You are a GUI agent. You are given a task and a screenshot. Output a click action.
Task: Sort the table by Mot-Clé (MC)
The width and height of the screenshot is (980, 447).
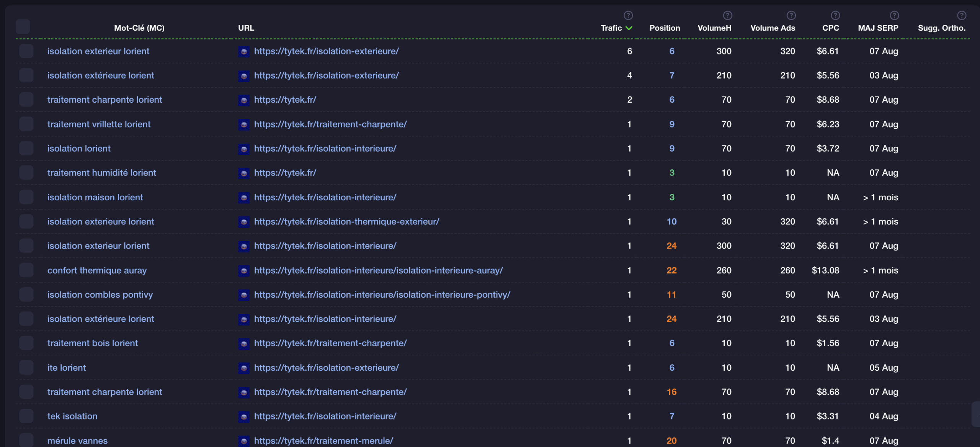[x=139, y=28]
